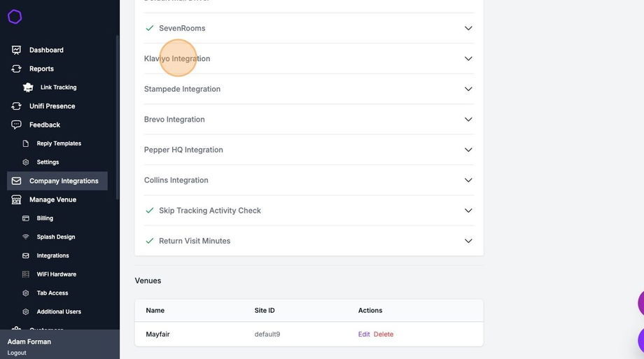The width and height of the screenshot is (644, 359).
Task: Click the Dashboard chart icon
Action: pos(16,50)
